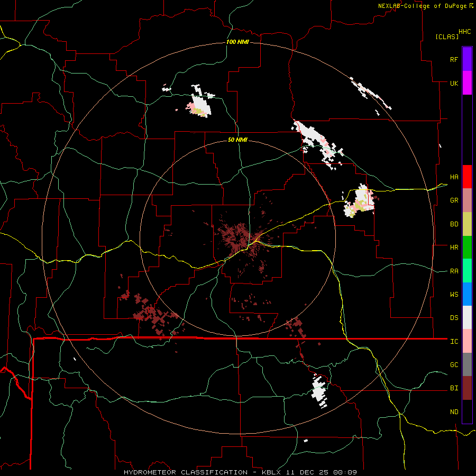Click the ND legend label
Viewport: 476px width, 476px height.
click(454, 412)
